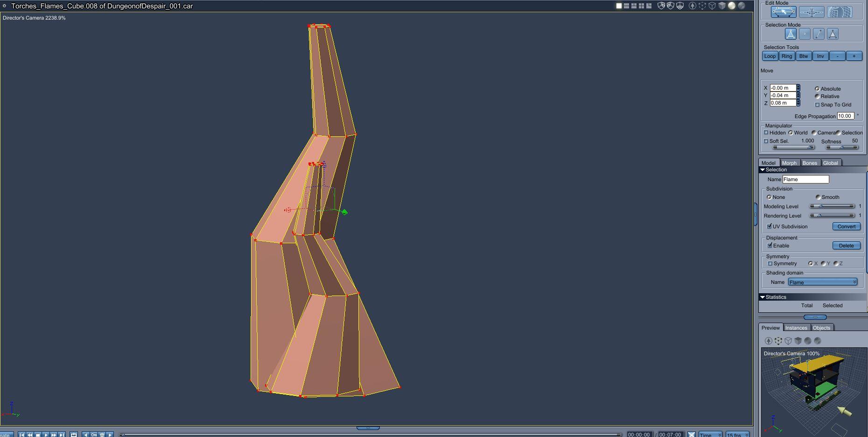This screenshot has height=437, width=868.
Task: Click the Loop selection button
Action: tap(770, 56)
